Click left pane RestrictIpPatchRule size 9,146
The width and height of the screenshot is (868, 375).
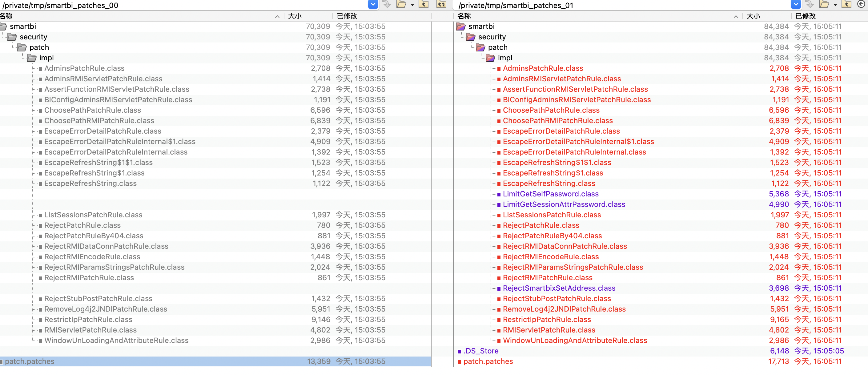[320, 319]
